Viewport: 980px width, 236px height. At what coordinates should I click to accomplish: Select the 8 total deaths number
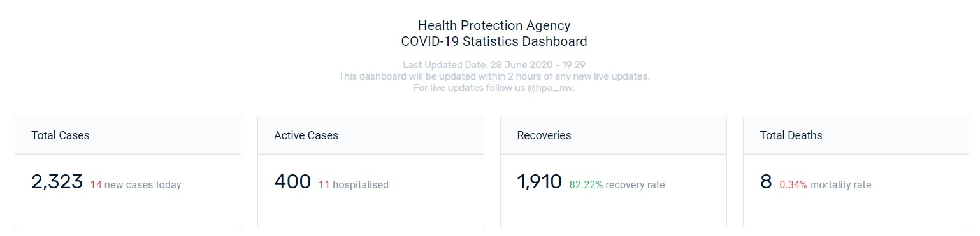(766, 182)
